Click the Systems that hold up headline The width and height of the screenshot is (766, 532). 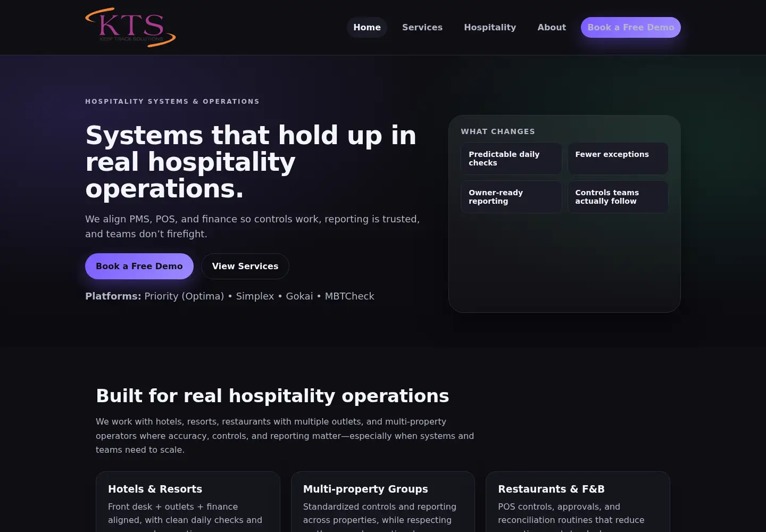tap(251, 162)
